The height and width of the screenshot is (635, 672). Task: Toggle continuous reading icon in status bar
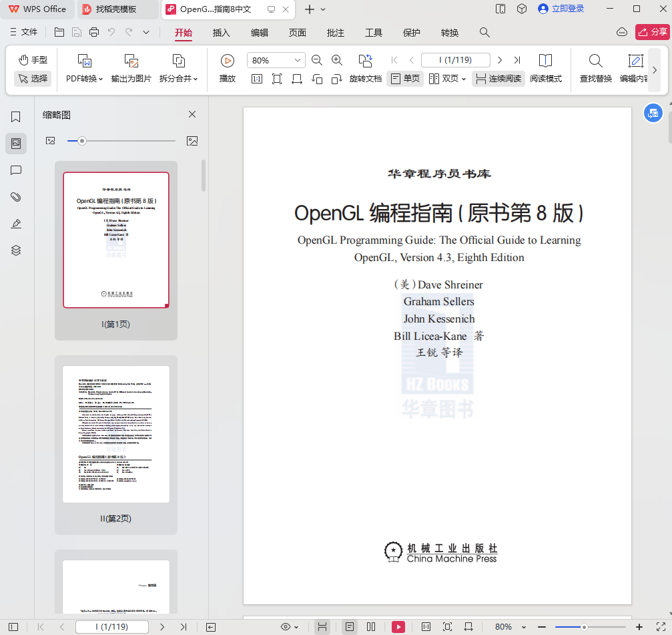pyautogui.click(x=322, y=627)
